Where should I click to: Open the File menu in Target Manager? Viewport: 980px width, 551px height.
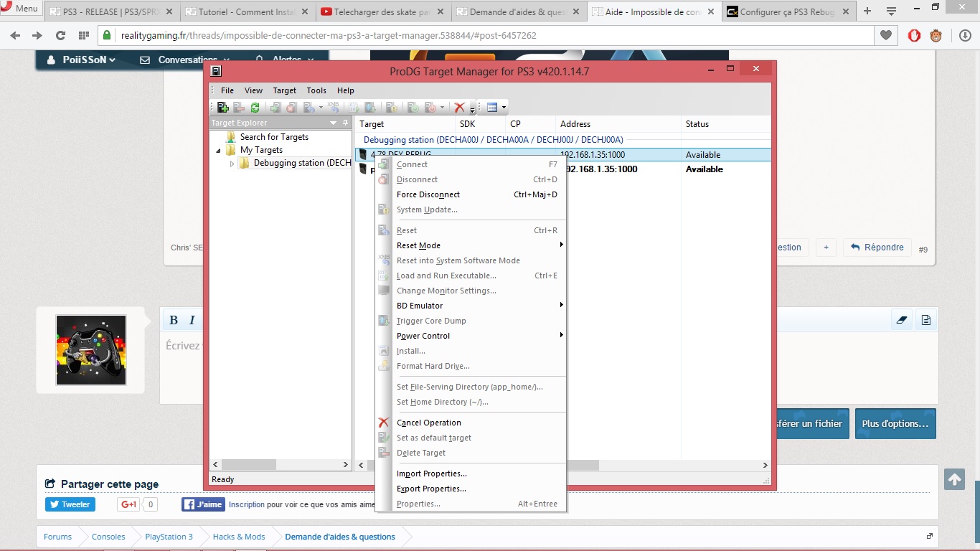point(227,90)
